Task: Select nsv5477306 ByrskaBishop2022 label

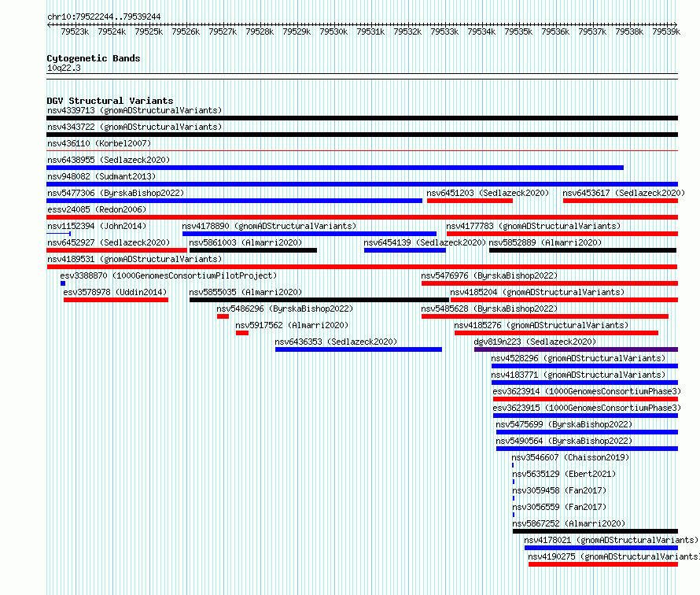Action: pos(116,193)
